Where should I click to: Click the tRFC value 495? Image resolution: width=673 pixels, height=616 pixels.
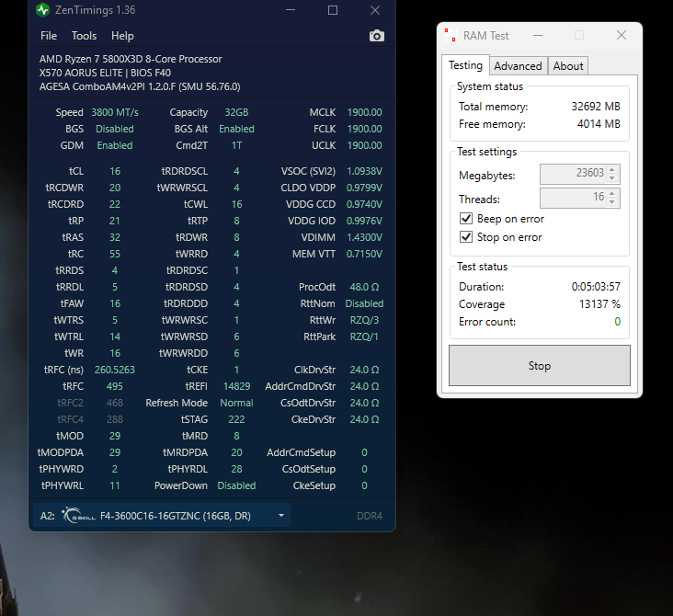[x=115, y=386]
